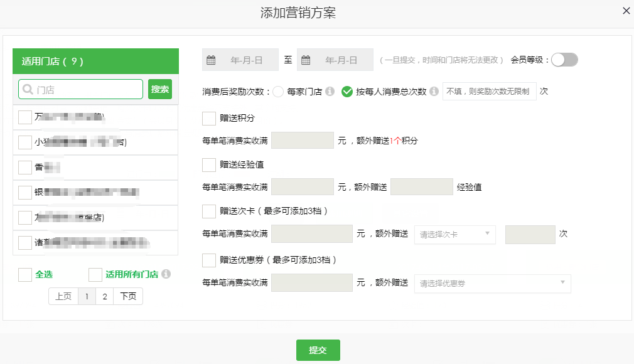Close the 添加营销方案 dialog

[x=626, y=11]
